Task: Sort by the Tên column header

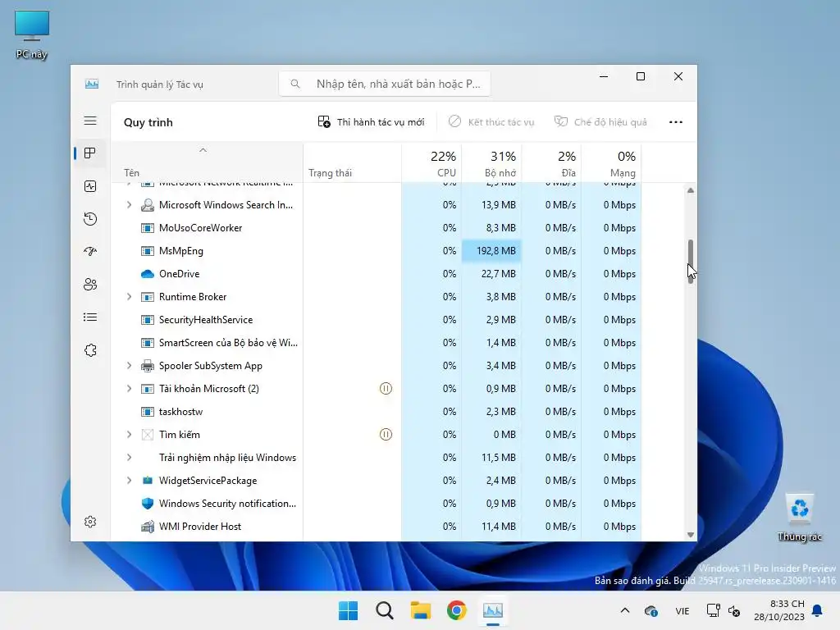Action: (207, 162)
